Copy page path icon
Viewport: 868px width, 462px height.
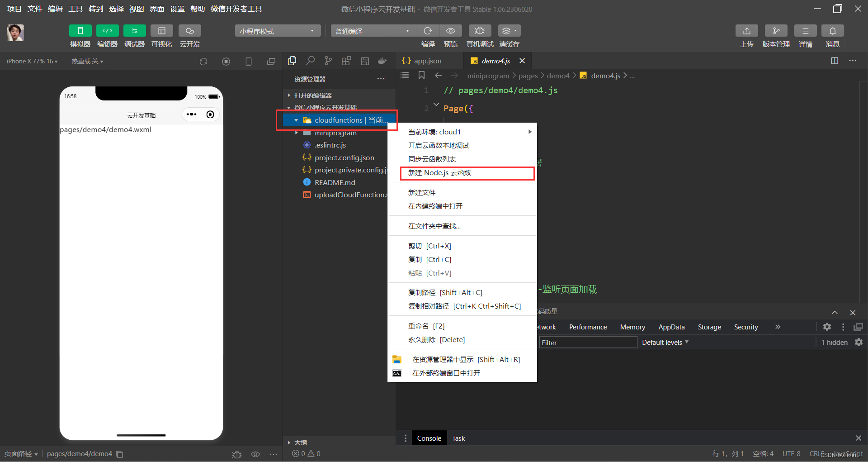click(x=119, y=454)
